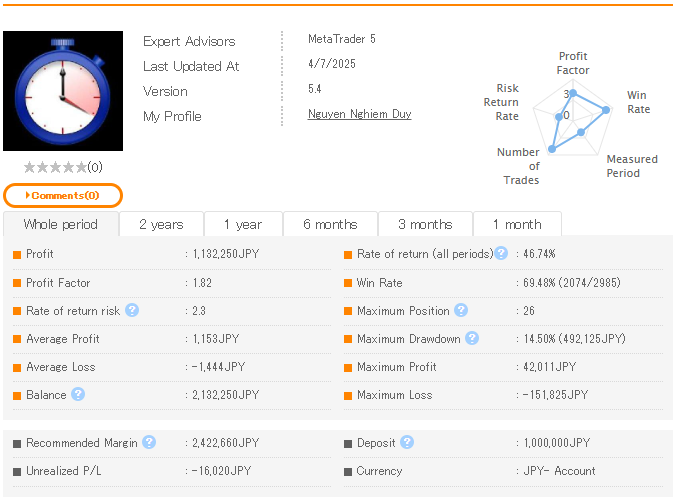Click the help icon beside Rate of return risk
Viewport: 677px width, 504px height.
(x=132, y=311)
